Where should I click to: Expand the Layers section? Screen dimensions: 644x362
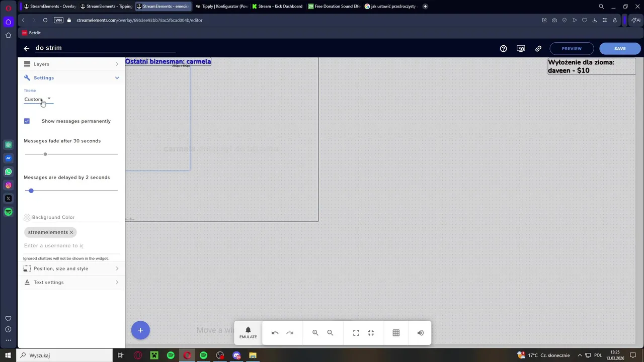coord(71,64)
